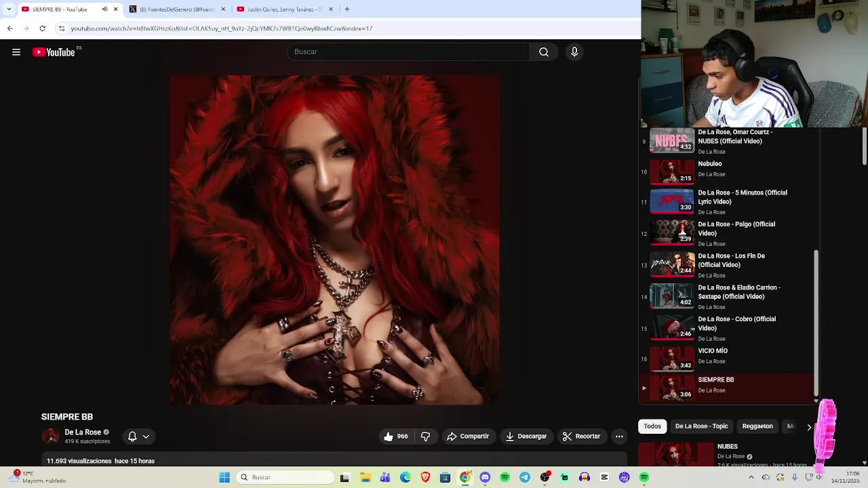
Task: Submit search with the magnifier button
Action: pyautogui.click(x=544, y=52)
